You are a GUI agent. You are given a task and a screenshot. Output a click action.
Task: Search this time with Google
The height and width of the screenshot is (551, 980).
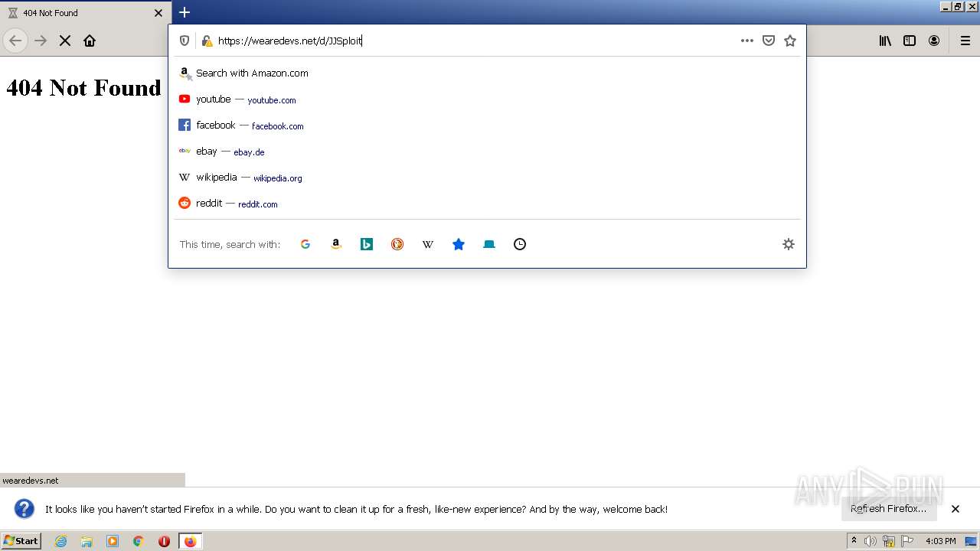[305, 244]
